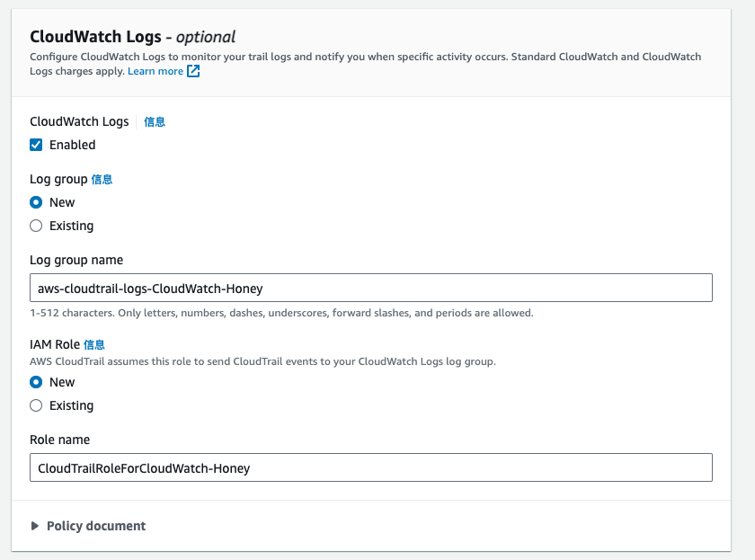Image resolution: width=755 pixels, height=560 pixels.
Task: Expand Policy document using the triangle arrow
Action: pos(35,526)
